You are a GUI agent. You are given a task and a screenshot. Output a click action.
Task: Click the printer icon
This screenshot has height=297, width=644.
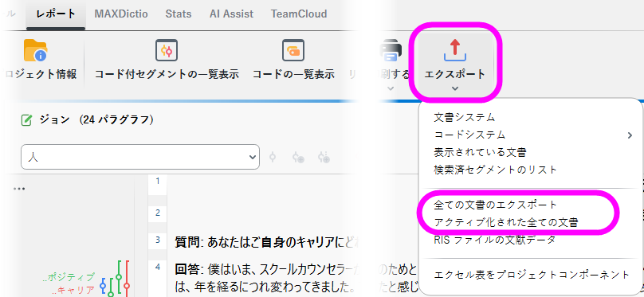coord(391,50)
